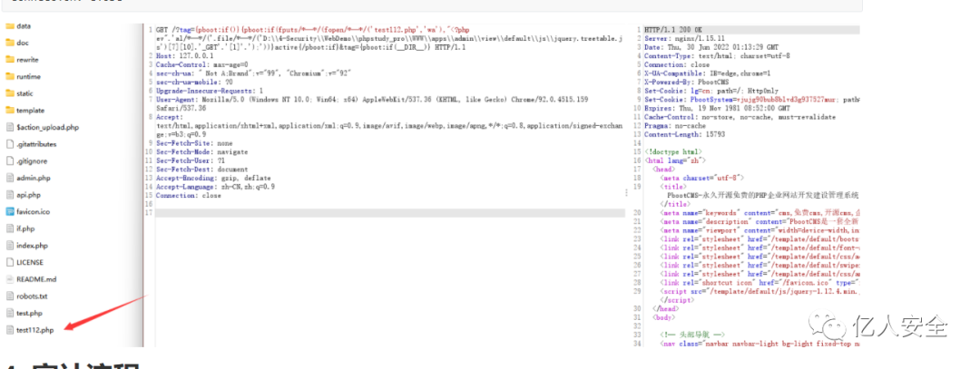Click the meta keywords line in response
Screen dimensions: 980x369
(x=760, y=213)
